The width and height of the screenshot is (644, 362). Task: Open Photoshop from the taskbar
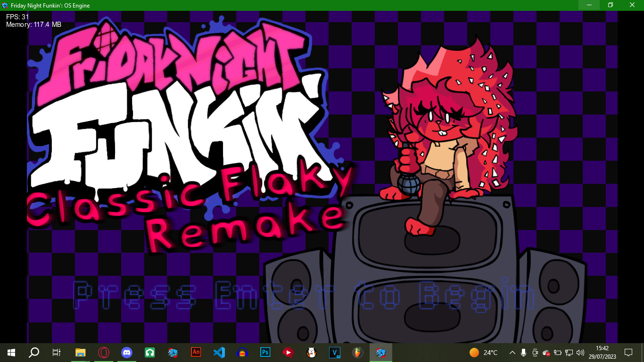(x=265, y=352)
